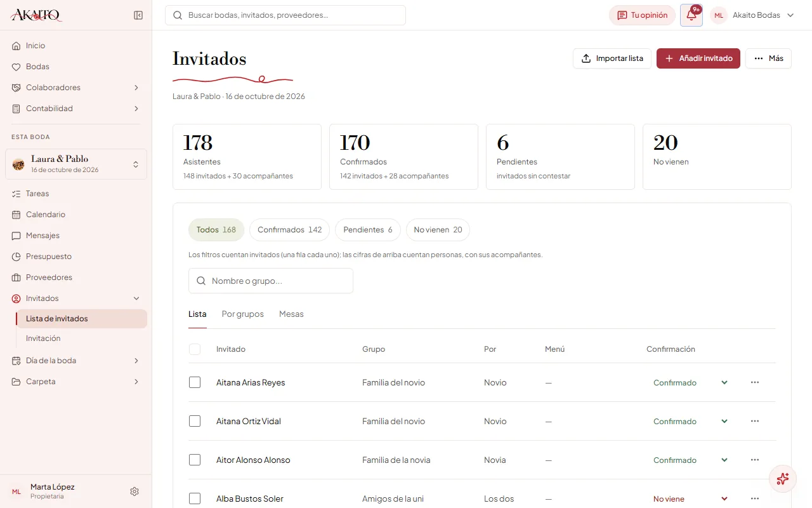
Task: Open the notifications bell
Action: (x=691, y=15)
